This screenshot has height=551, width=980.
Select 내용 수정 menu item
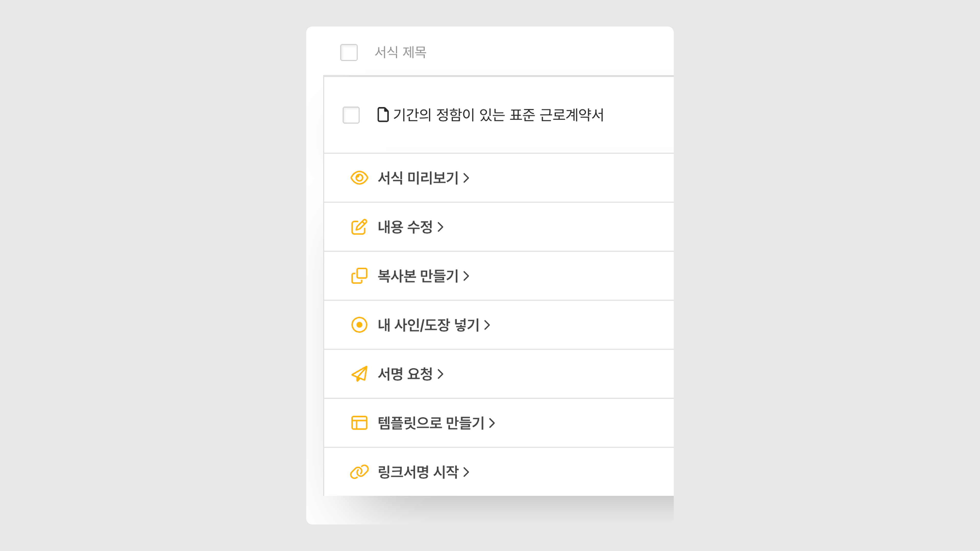pyautogui.click(x=405, y=227)
